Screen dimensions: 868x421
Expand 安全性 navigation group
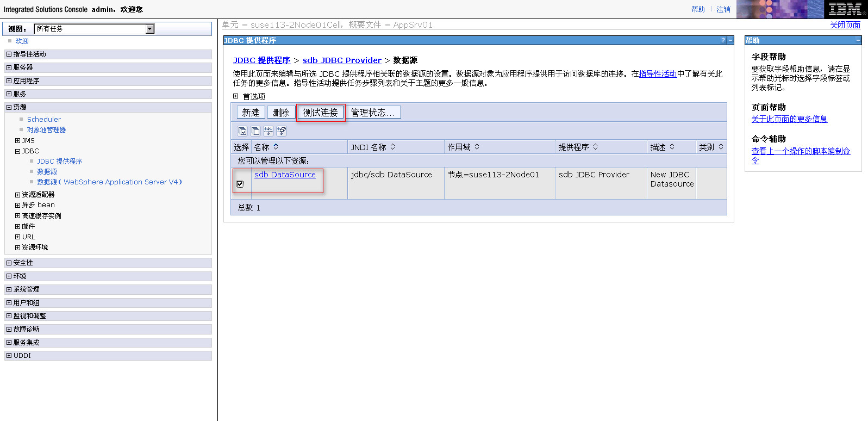pos(9,263)
